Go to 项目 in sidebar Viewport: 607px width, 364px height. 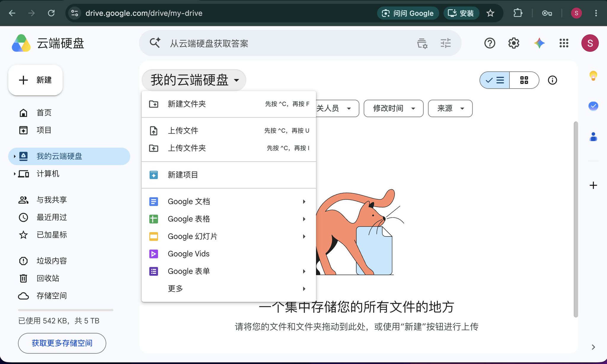tap(69, 130)
